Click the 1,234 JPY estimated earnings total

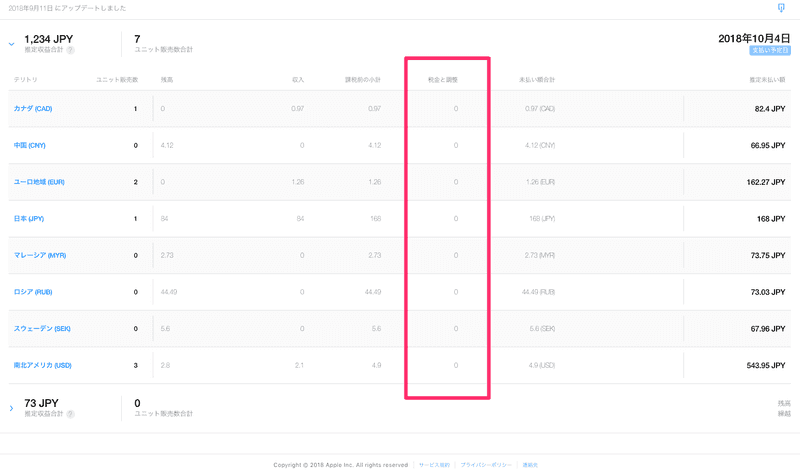point(48,39)
